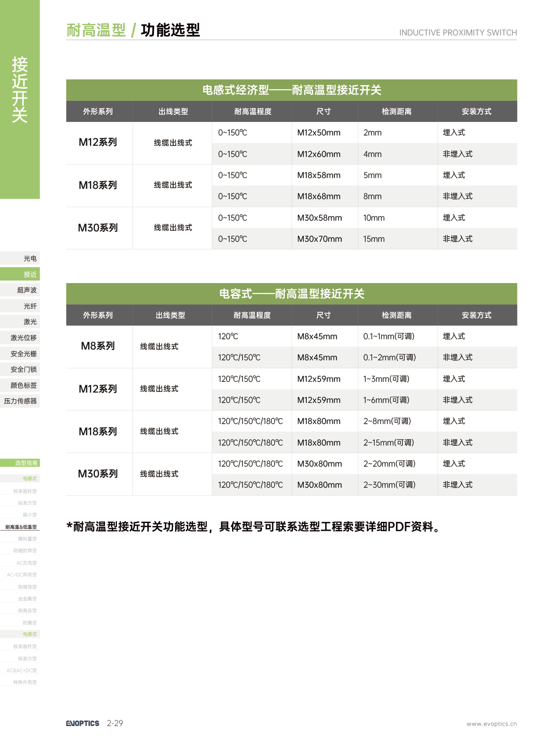
Task: Go to the 耐高压型 index entry
Action: [27, 610]
